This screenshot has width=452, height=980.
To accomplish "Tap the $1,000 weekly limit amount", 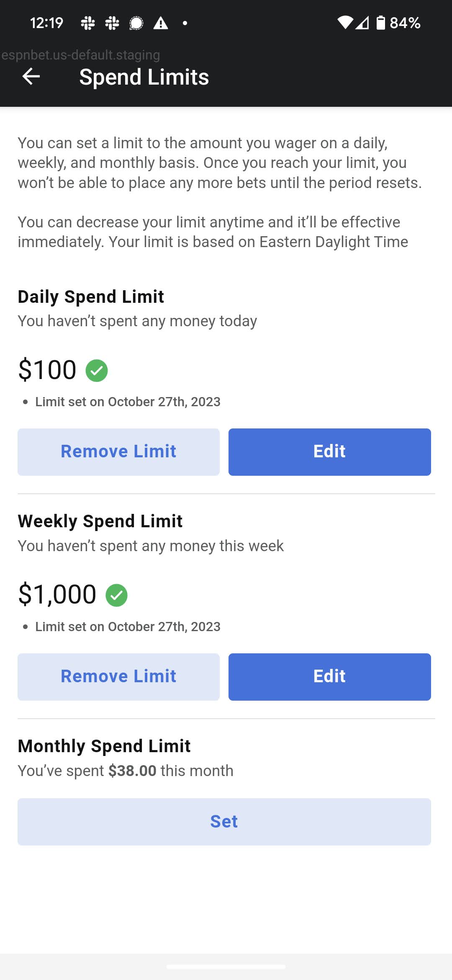I will click(57, 594).
